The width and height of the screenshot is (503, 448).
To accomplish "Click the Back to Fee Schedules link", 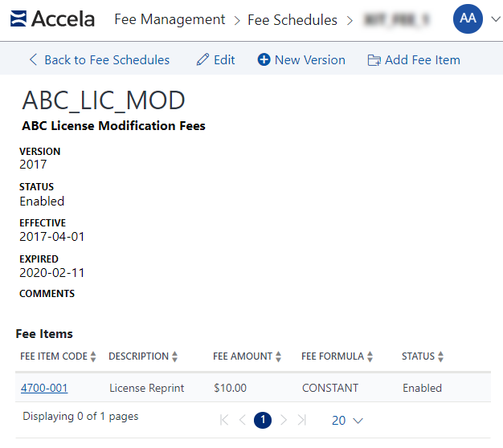I will [x=100, y=59].
